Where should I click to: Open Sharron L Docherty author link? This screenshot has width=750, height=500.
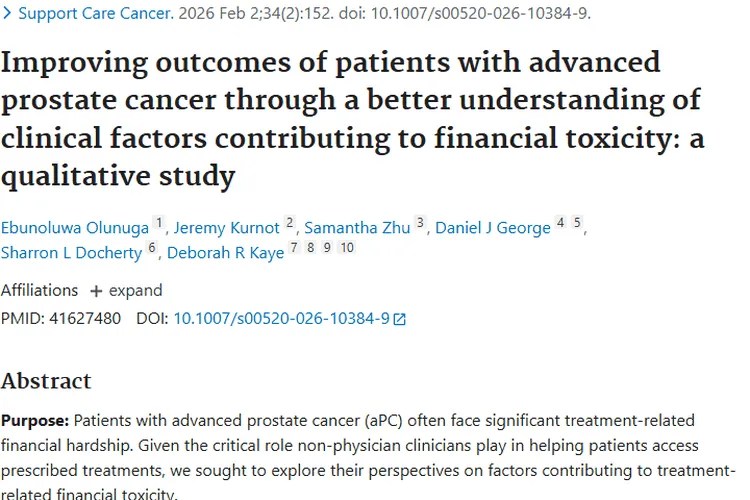(x=71, y=253)
